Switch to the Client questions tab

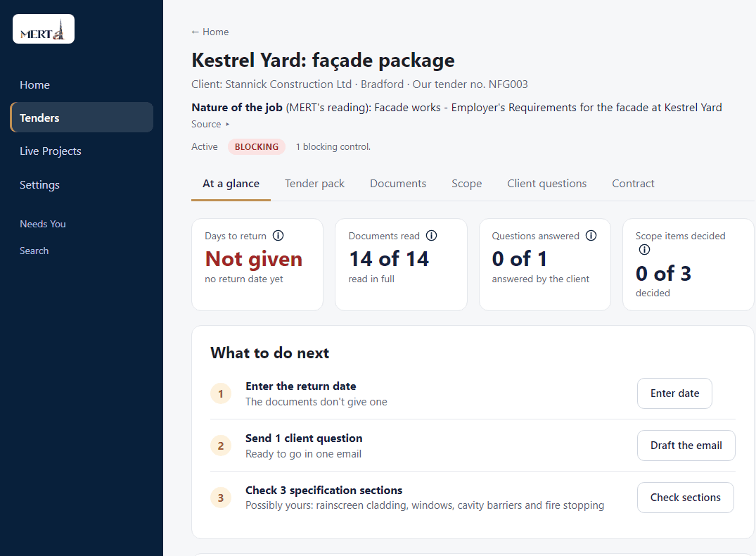(546, 184)
